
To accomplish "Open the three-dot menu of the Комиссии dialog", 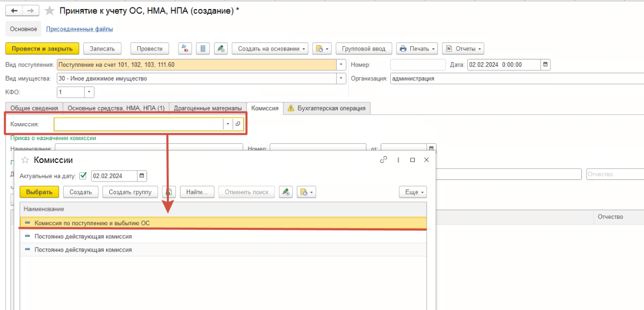I will [x=398, y=160].
